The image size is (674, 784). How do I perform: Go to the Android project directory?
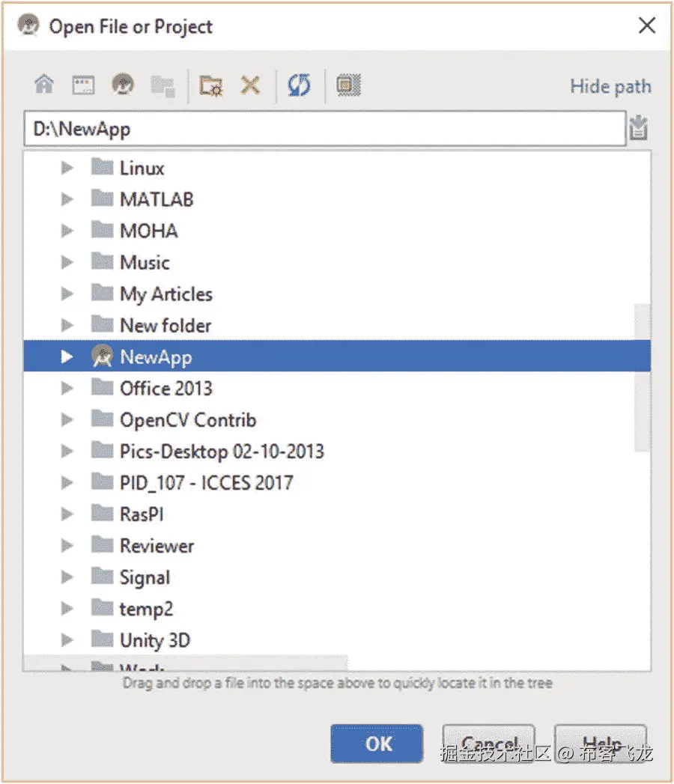(123, 85)
